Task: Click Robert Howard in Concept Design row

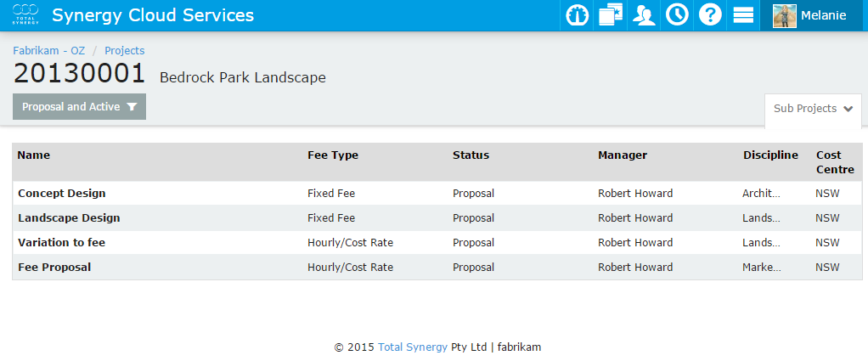Action: coord(635,194)
